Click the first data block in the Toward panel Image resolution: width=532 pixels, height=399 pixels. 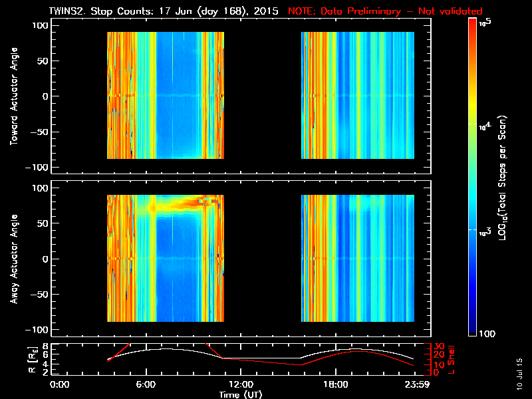pyautogui.click(x=166, y=95)
